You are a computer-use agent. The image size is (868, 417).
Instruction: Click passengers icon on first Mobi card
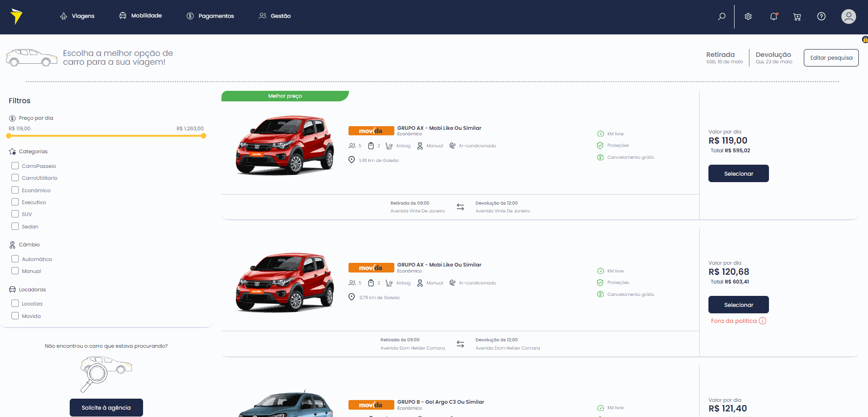(x=352, y=146)
